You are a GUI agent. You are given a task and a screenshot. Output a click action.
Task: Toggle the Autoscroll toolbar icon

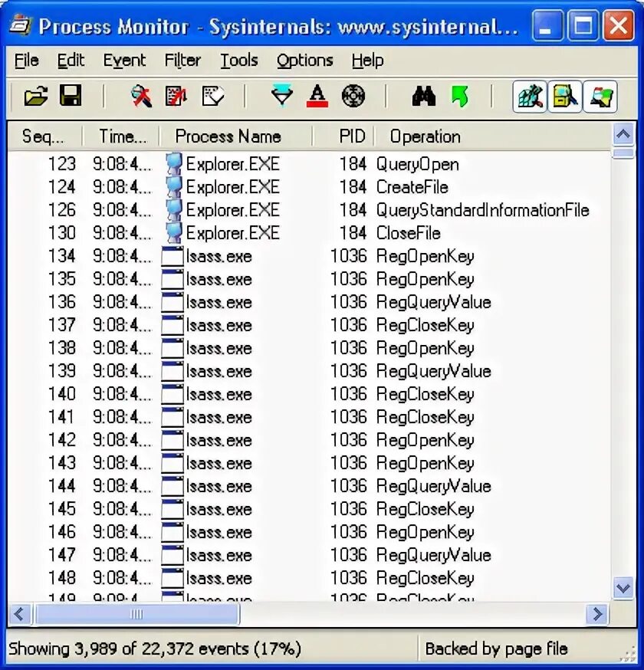[176, 96]
